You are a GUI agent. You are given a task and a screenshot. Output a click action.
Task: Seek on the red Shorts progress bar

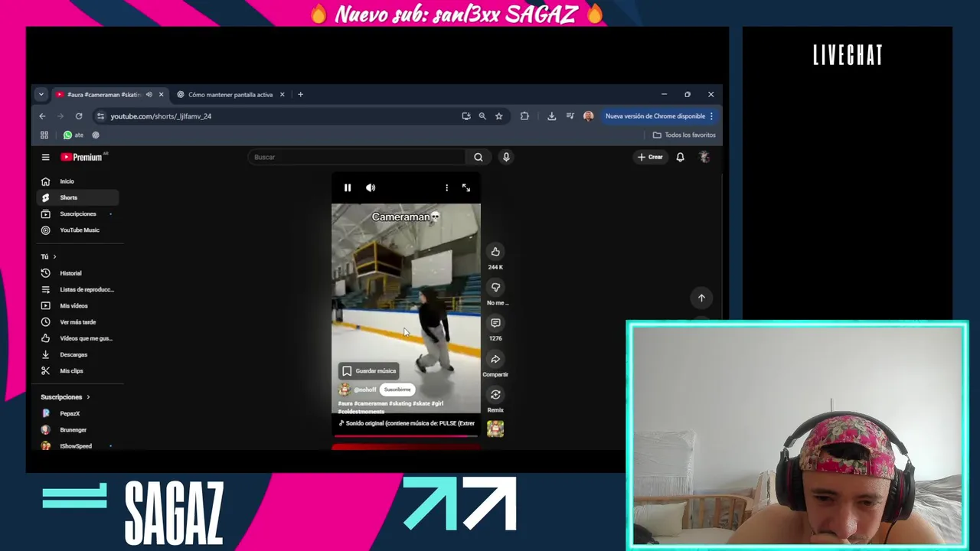pos(406,436)
